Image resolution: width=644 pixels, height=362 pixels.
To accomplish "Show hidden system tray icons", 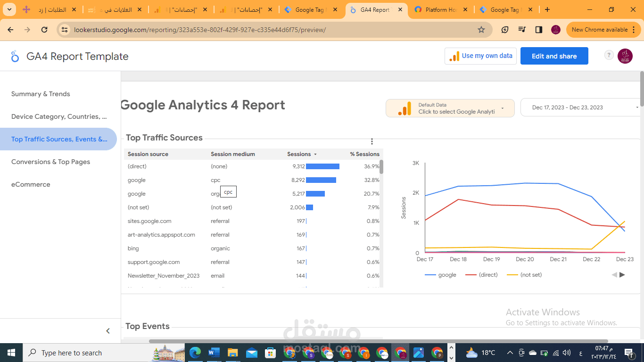I will click(x=510, y=353).
